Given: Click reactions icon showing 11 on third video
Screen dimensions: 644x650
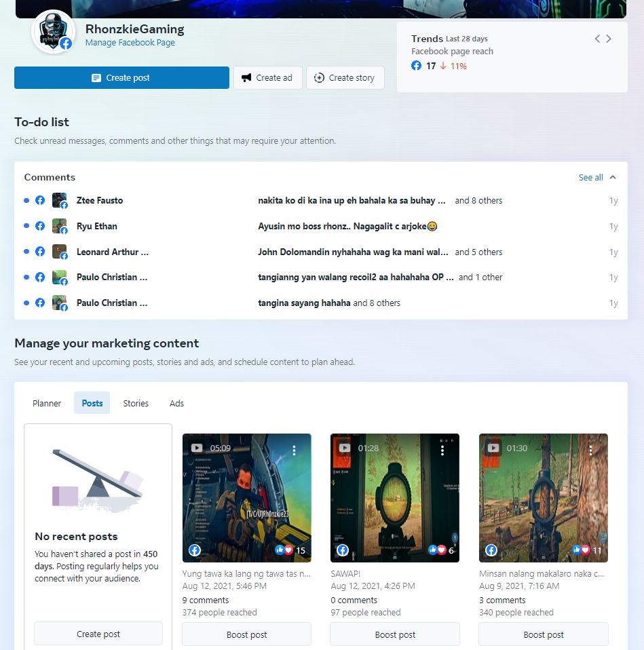Looking at the screenshot, I should pyautogui.click(x=581, y=550).
